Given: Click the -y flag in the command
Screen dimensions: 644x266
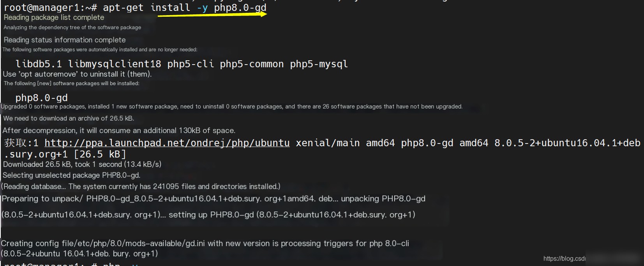Looking at the screenshot, I should (202, 7).
